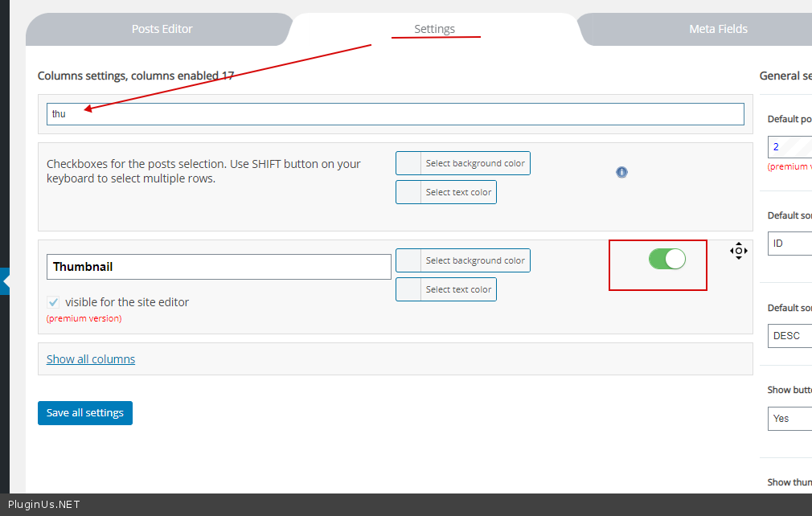The image size is (812, 516).
Task: Open the default sort-by dropdown showing ID
Action: pos(789,244)
